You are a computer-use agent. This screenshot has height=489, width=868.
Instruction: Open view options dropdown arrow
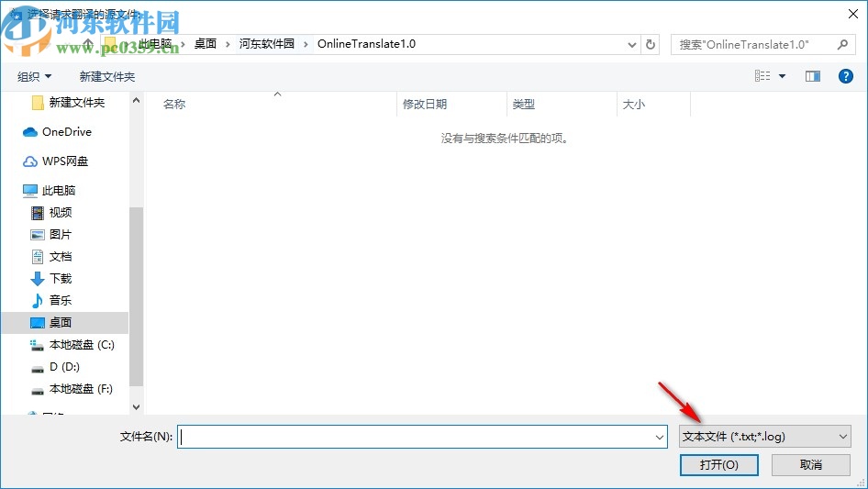coord(782,76)
